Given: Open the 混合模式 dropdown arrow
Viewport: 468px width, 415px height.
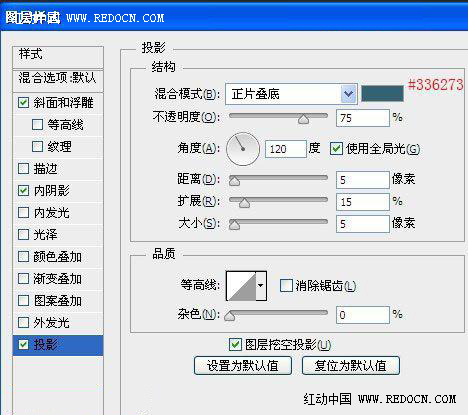Looking at the screenshot, I should click(x=348, y=94).
